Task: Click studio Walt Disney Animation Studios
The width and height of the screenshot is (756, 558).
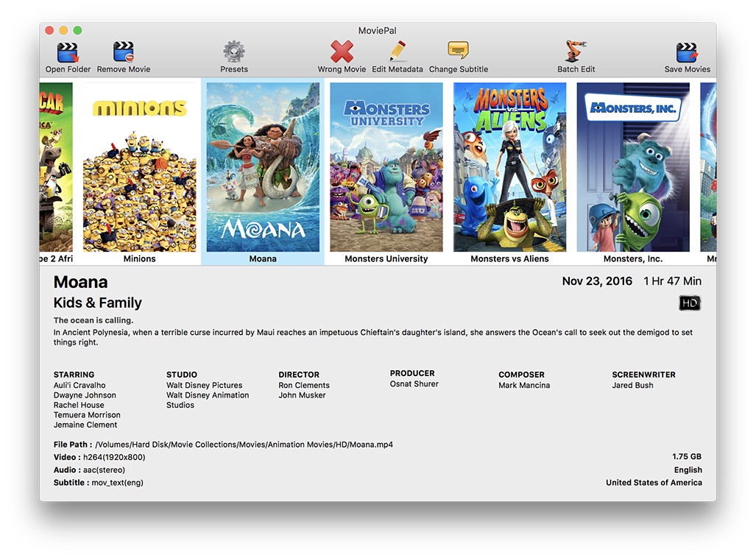Action: tap(208, 400)
